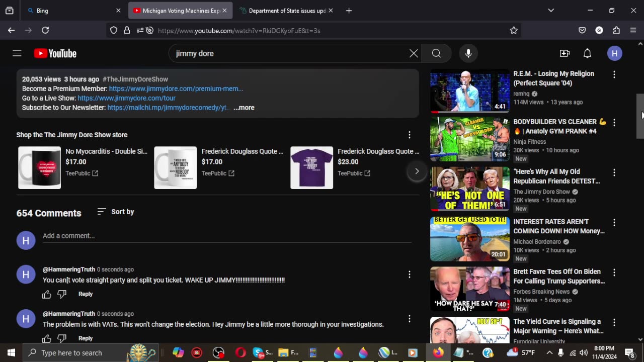
Task: Reply to the 'VATs' comment
Action: 86,338
